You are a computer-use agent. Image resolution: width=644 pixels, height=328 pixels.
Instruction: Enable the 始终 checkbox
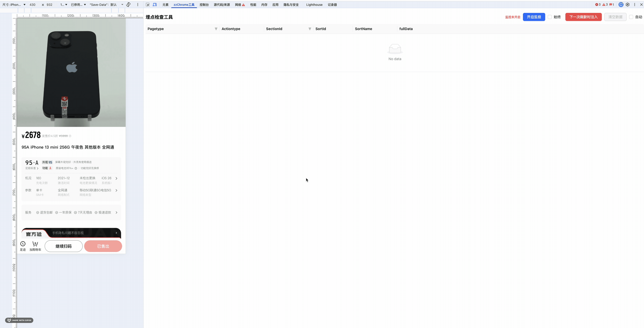(x=550, y=17)
